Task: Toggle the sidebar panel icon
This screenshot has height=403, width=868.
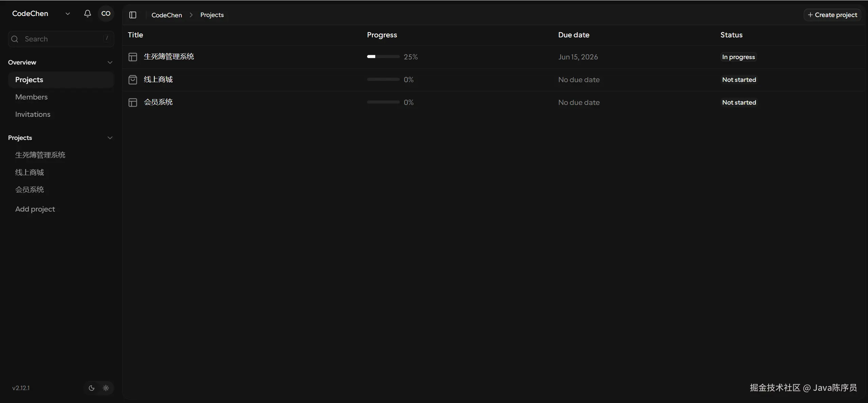Action: (133, 15)
